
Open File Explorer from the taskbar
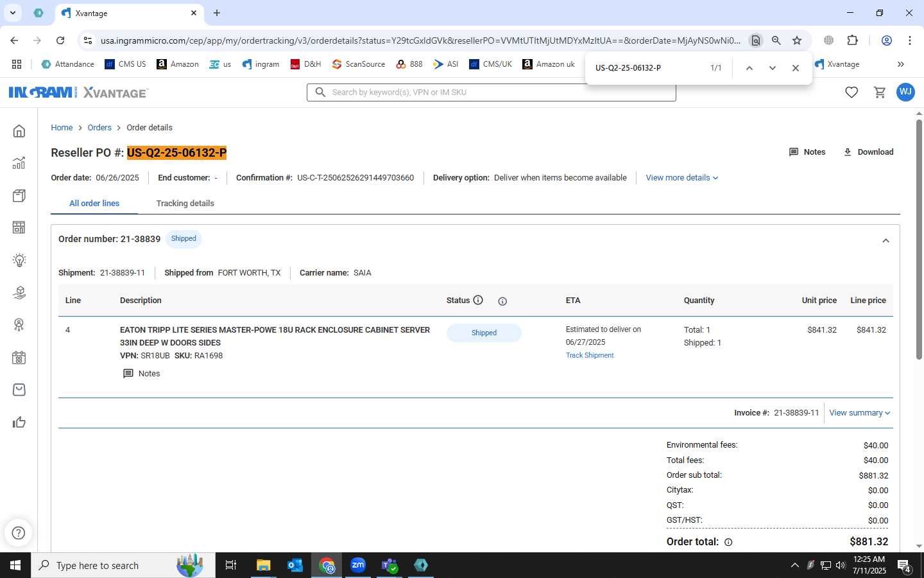264,565
